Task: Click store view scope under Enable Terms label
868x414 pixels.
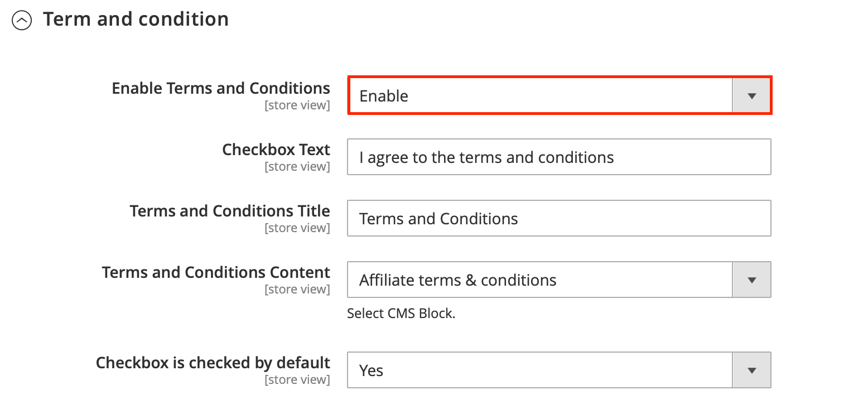Action: click(297, 105)
